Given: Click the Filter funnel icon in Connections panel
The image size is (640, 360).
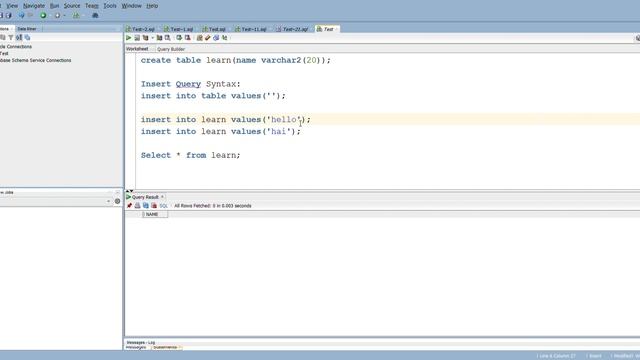Looking at the screenshot, I should (11, 38).
